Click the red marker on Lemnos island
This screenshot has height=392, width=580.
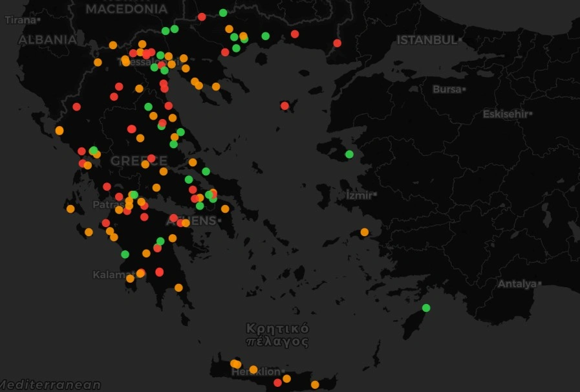[x=285, y=105]
